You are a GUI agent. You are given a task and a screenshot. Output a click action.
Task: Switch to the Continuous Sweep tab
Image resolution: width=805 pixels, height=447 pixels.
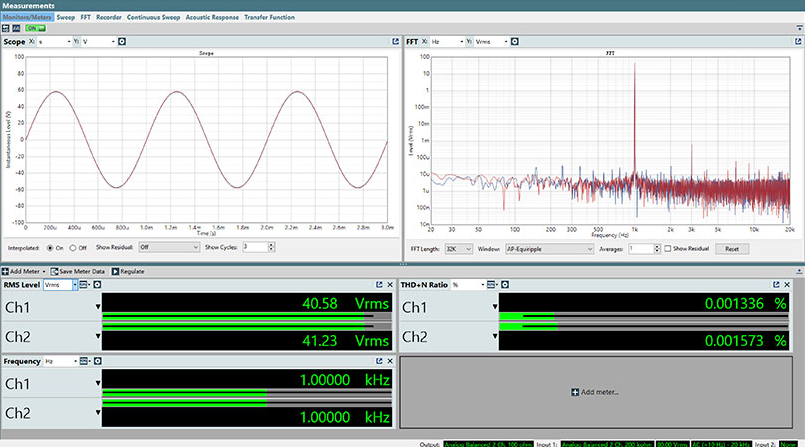click(x=154, y=17)
